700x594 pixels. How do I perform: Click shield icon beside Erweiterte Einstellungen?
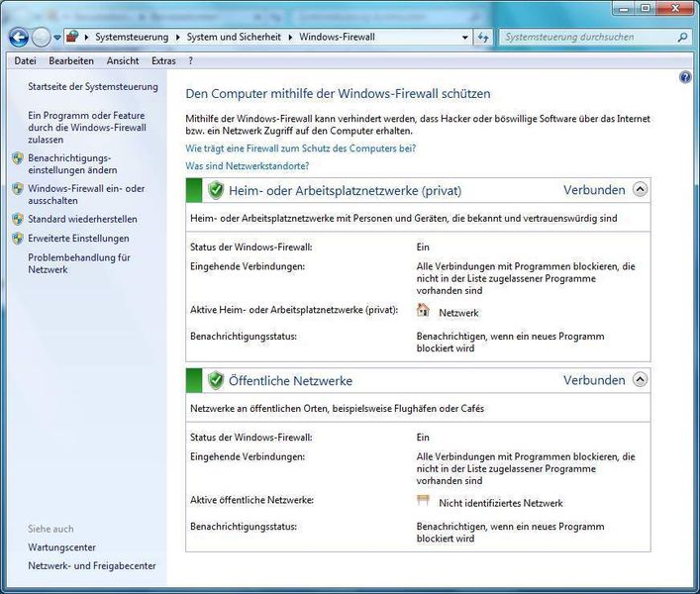pos(18,239)
